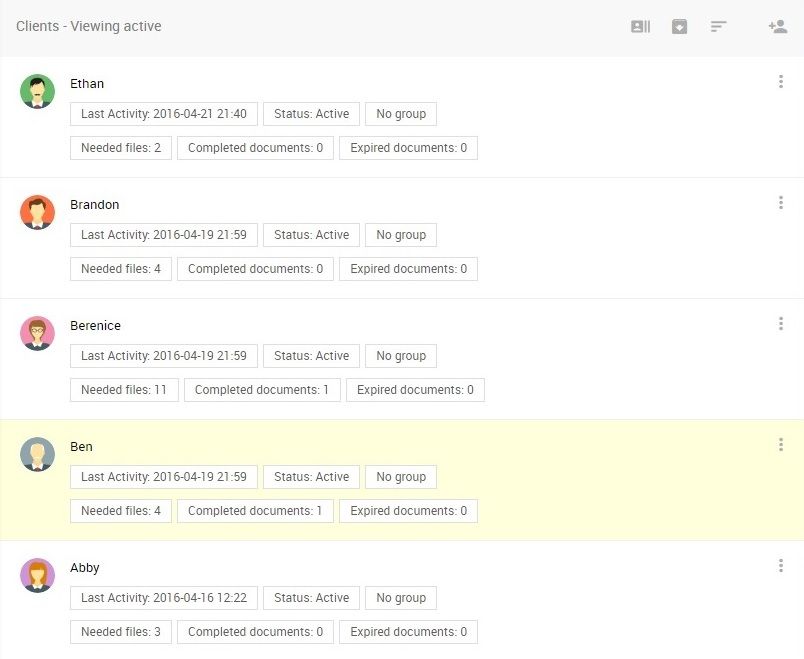Click Abby's Expired documents: 0 tag
Image resolution: width=804 pixels, height=659 pixels.
click(x=409, y=632)
